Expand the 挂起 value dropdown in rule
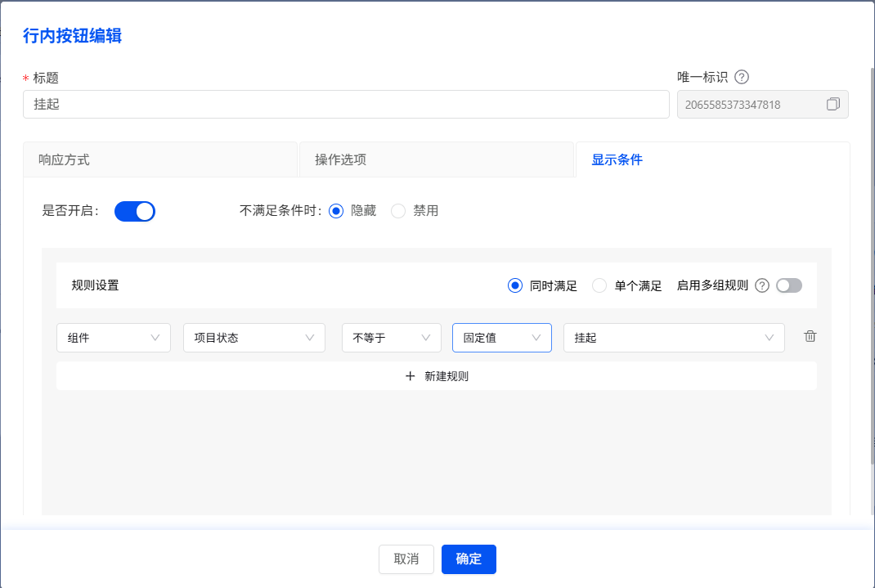Viewport: 875px width, 588px height. (673, 338)
